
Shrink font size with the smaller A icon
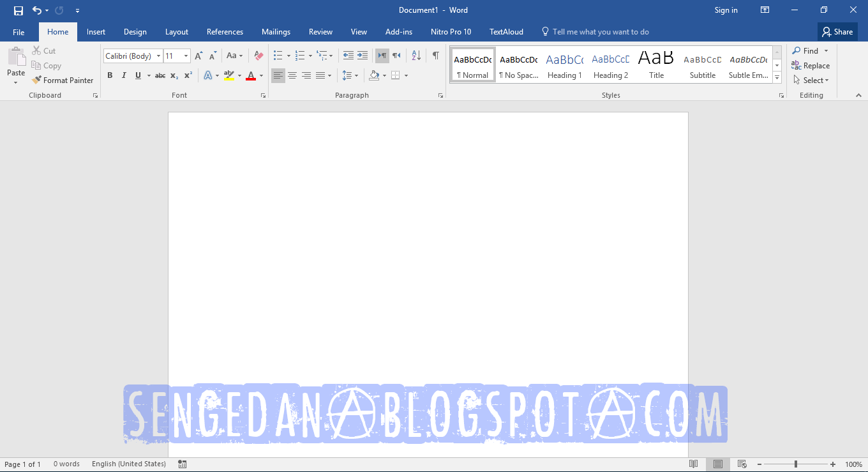pos(213,56)
